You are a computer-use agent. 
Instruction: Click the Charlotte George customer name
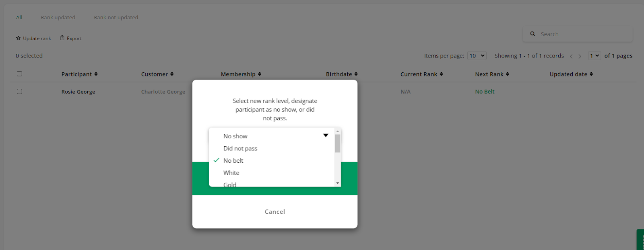[163, 92]
